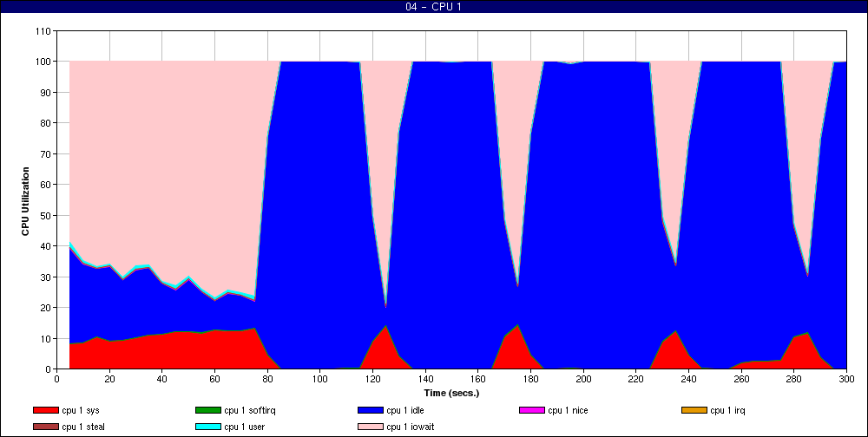Click the 100 label on the vertical axis
This screenshot has width=868, height=437.
[x=45, y=62]
